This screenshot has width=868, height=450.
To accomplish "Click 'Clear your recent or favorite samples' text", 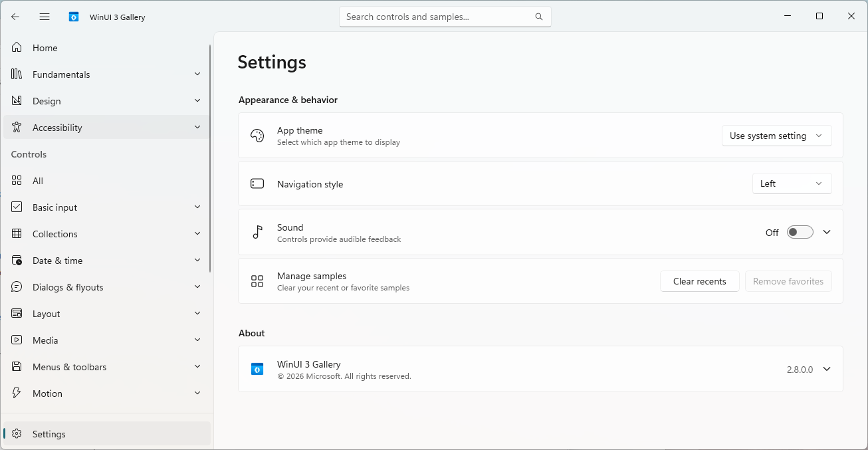I will point(343,288).
